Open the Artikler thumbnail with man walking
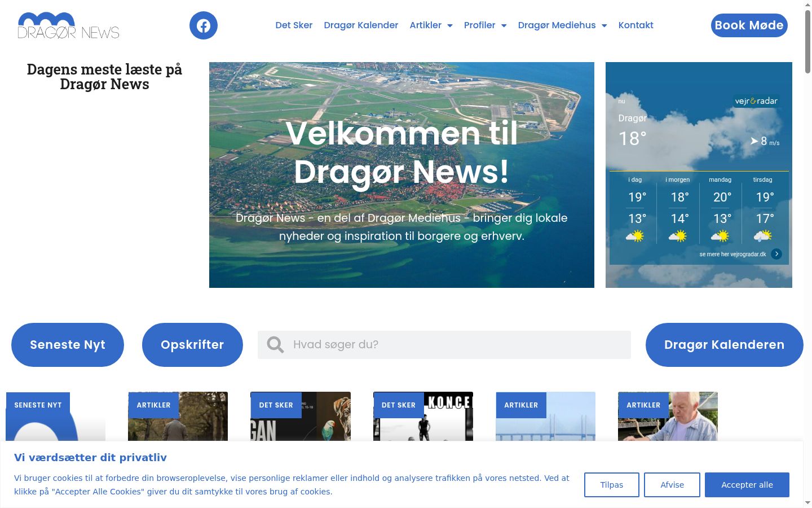The width and height of the screenshot is (812, 508). pyautogui.click(x=178, y=417)
